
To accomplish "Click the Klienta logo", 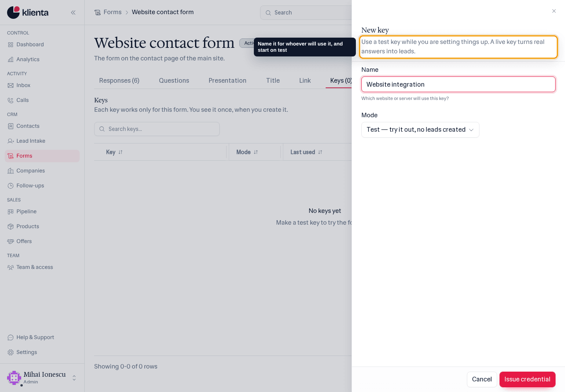I will 28,13.
